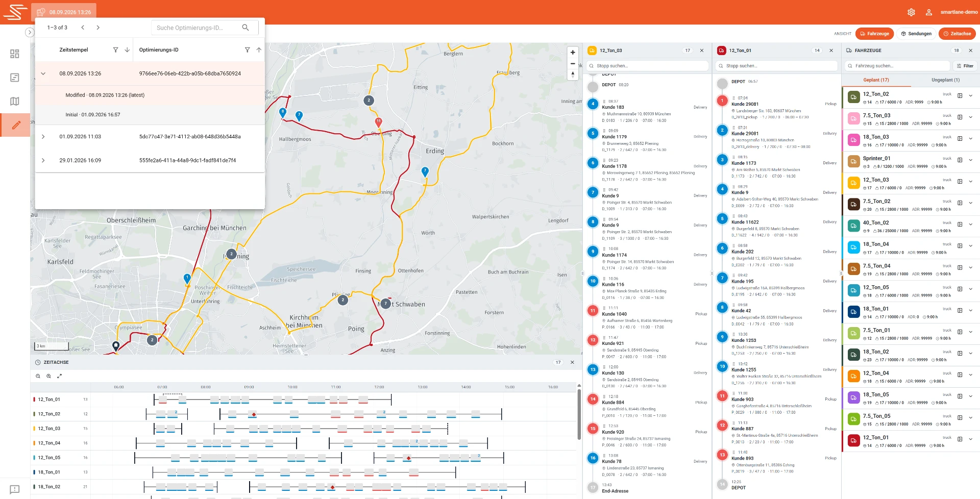Expand 18_Ton_04 vehicle details chevron
The height and width of the screenshot is (499, 980).
tap(971, 246)
